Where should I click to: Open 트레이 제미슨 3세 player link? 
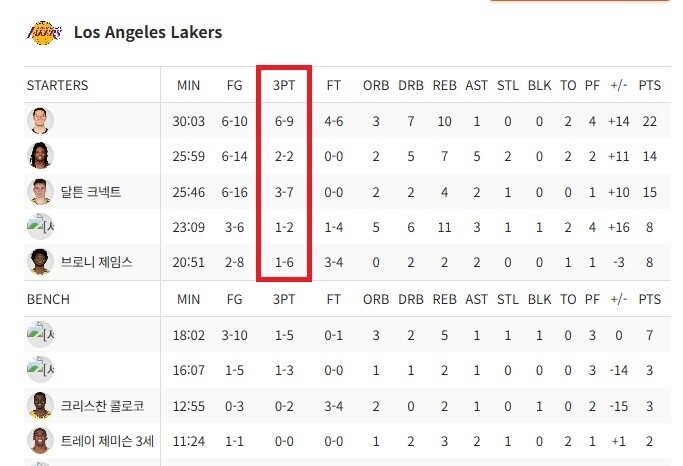pos(109,441)
